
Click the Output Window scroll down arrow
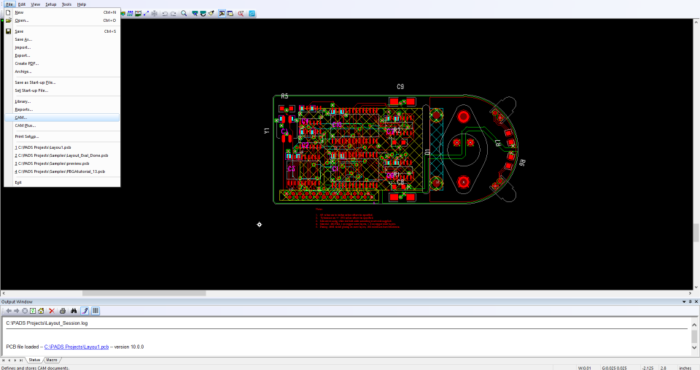pos(694,347)
